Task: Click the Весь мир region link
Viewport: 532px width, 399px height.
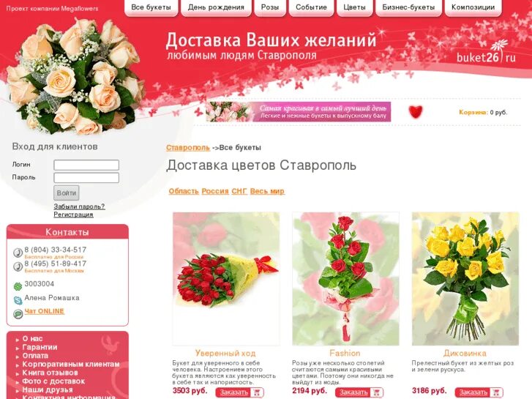Action: pyautogui.click(x=267, y=191)
